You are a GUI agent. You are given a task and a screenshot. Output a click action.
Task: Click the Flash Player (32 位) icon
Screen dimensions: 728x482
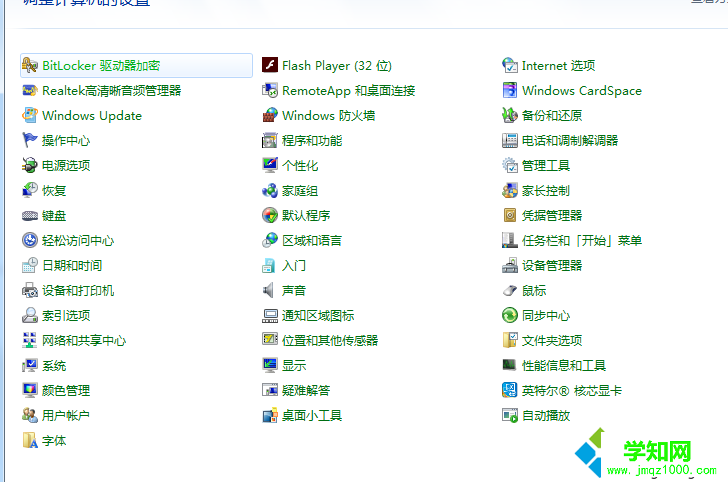pos(270,65)
